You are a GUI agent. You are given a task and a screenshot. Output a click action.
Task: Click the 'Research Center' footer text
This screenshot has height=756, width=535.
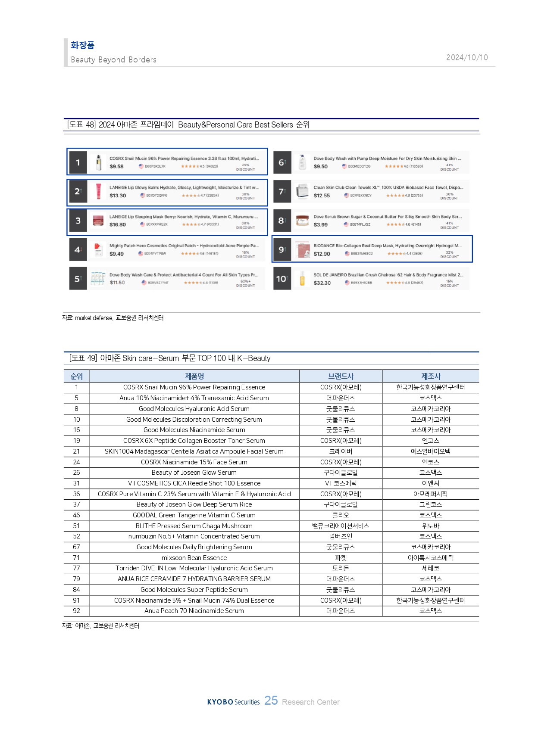pos(311,702)
